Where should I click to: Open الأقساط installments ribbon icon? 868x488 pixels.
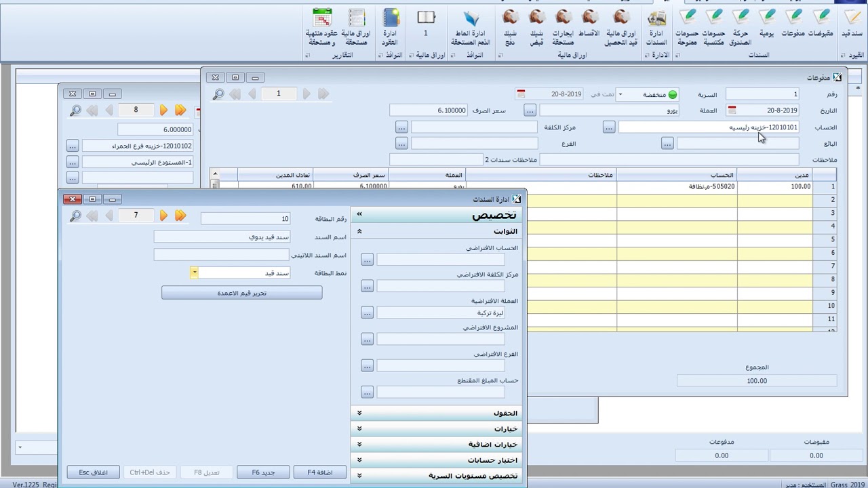point(589,24)
